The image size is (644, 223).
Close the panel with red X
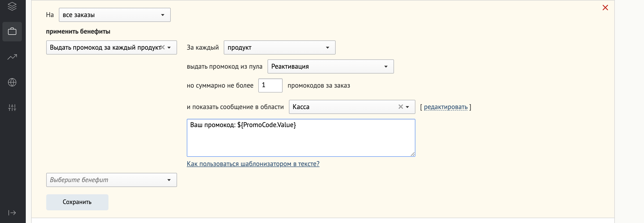pos(605,8)
